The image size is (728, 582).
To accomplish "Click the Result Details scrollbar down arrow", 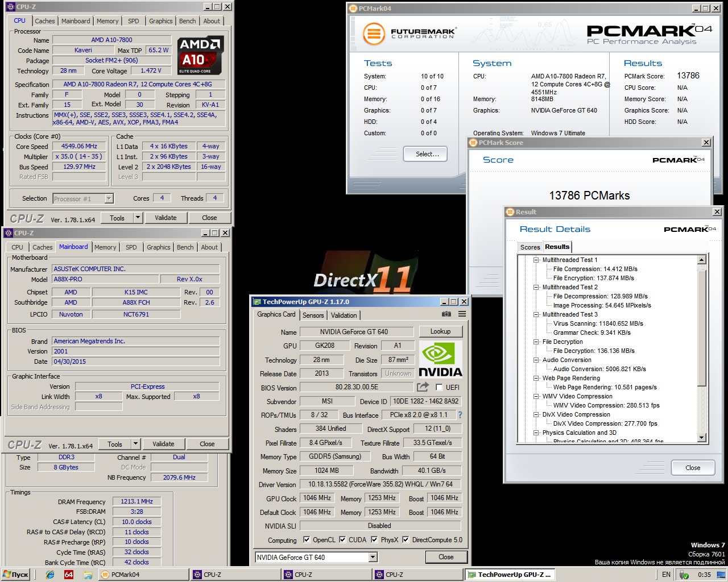I will [702, 438].
